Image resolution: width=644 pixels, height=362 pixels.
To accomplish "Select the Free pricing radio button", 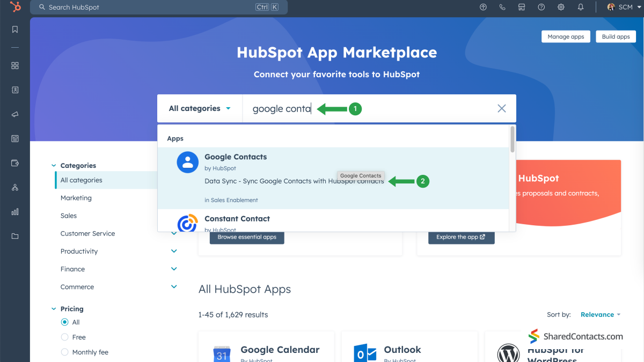I will 65,337.
